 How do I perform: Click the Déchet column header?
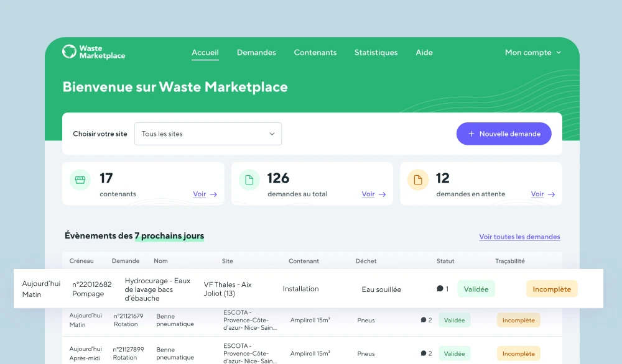tap(366, 261)
